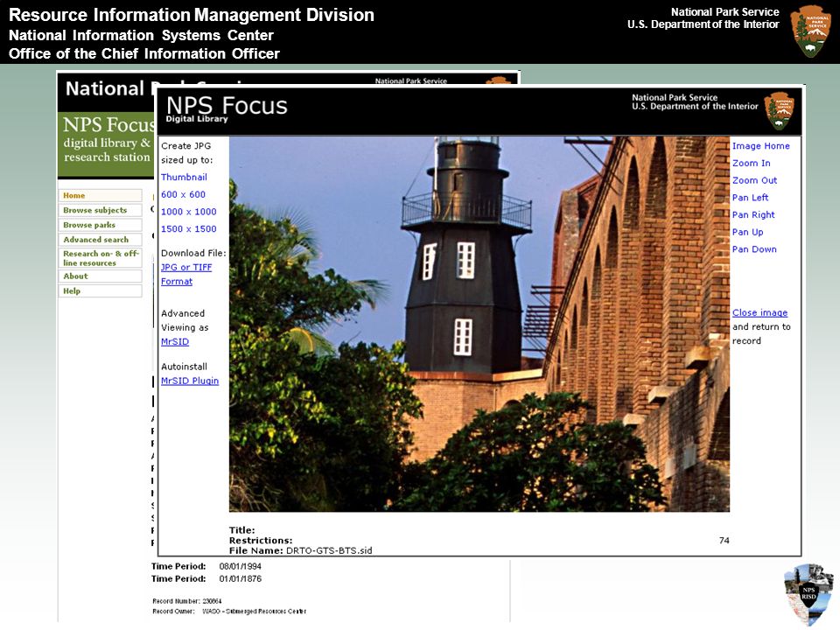840x630 pixels.
Task: Create a 1500 x 1500 JPG
Action: pos(189,228)
